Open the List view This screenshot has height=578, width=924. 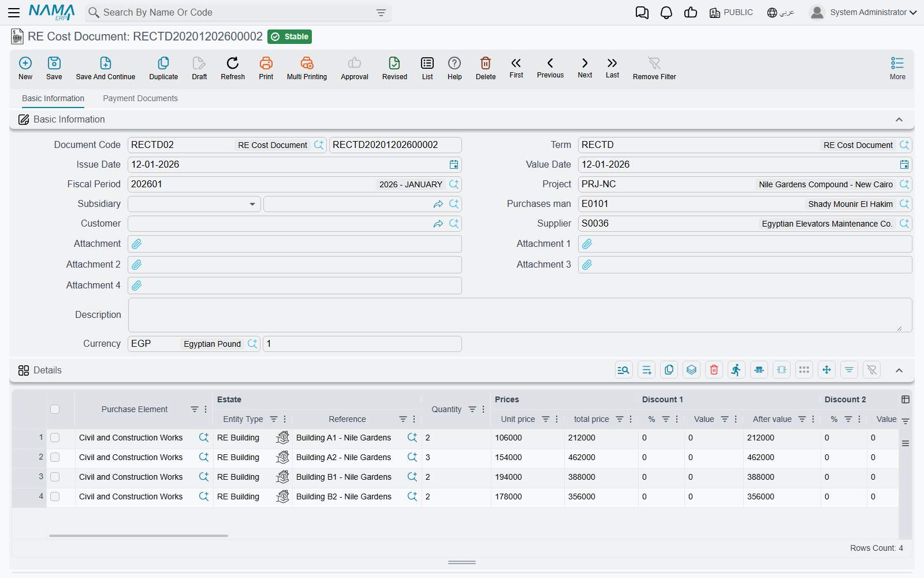(x=427, y=68)
